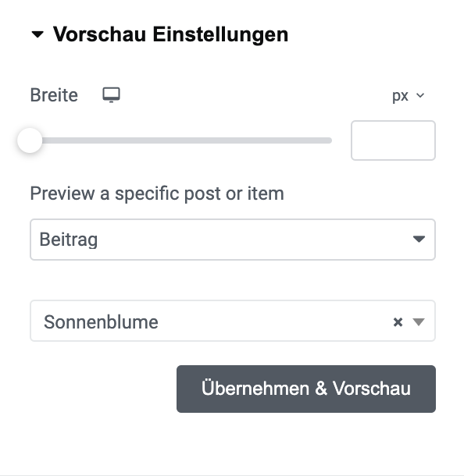
Task: Click the middle of the Breite slider track
Action: click(x=180, y=140)
